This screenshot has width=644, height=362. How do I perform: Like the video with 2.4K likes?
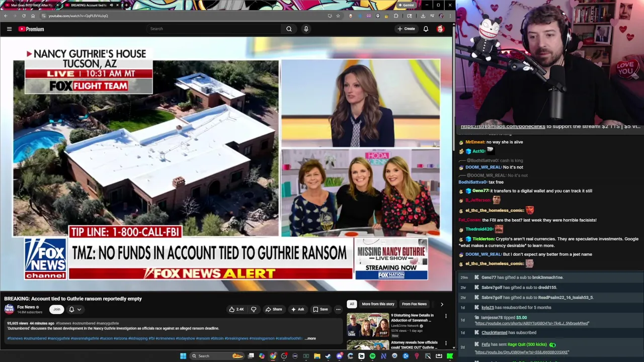[236, 309]
